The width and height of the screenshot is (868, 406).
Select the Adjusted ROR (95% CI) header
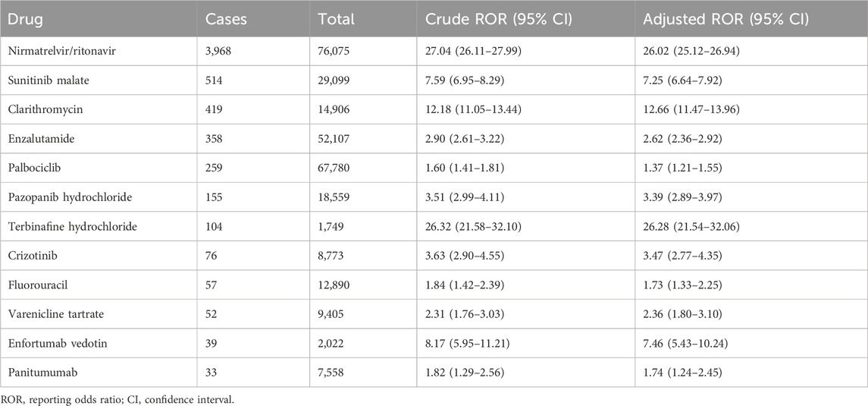click(725, 20)
